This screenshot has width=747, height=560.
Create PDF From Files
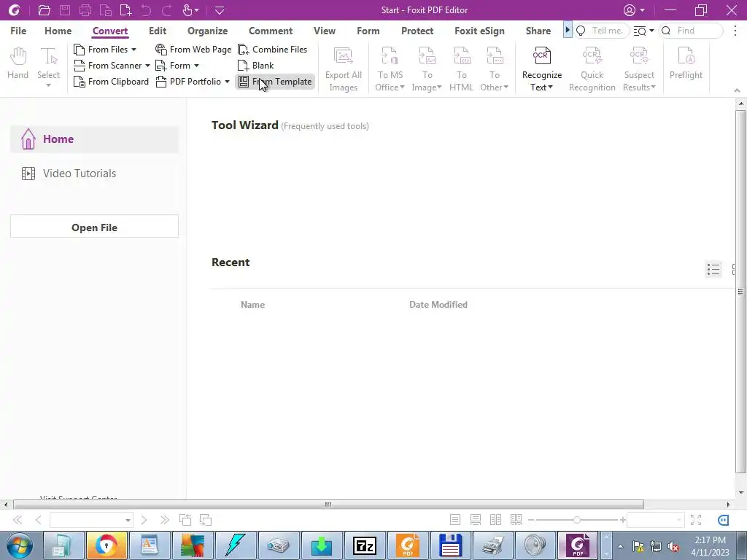pyautogui.click(x=101, y=50)
